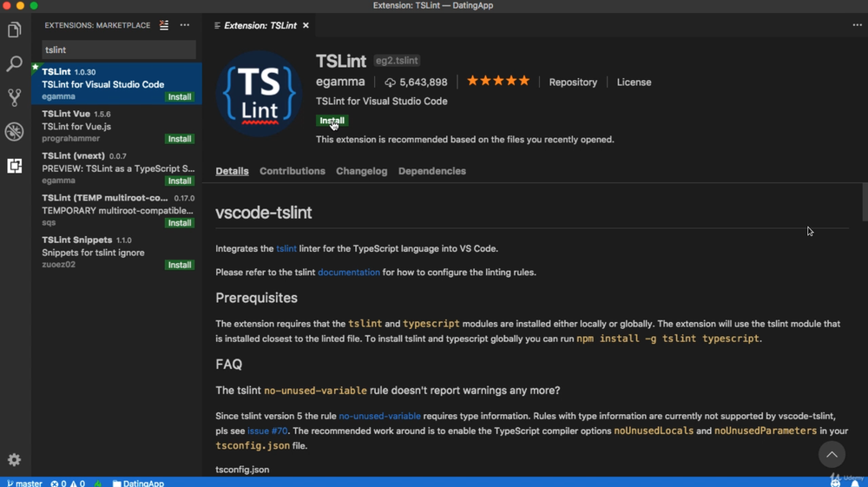Click the vertical scrollbar of details page

click(865, 202)
